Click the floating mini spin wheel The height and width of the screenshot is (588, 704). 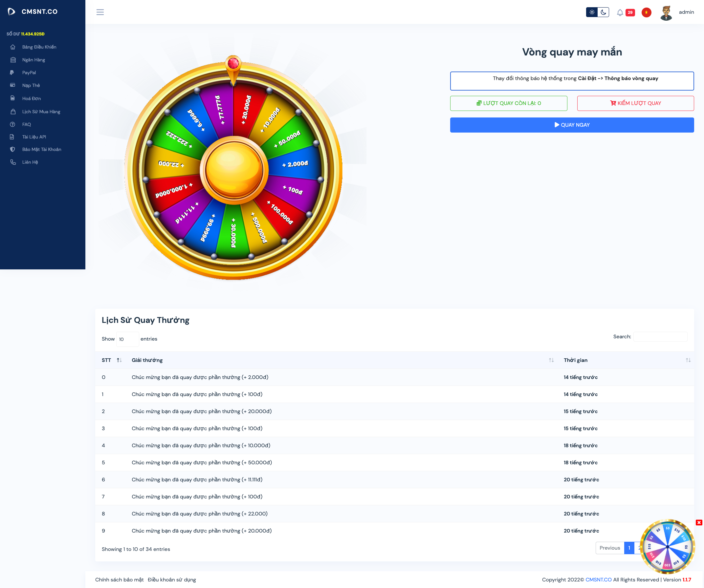[x=667, y=546]
